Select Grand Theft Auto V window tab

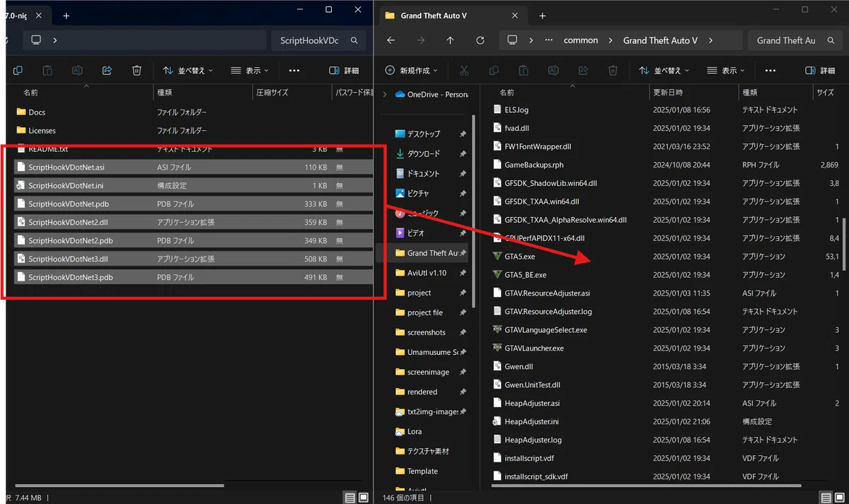click(x=452, y=16)
